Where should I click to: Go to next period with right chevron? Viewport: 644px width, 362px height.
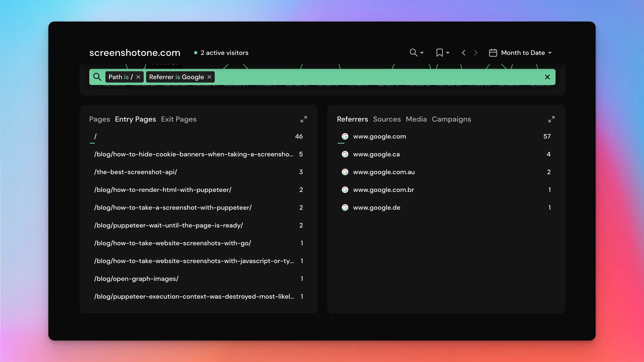(476, 53)
